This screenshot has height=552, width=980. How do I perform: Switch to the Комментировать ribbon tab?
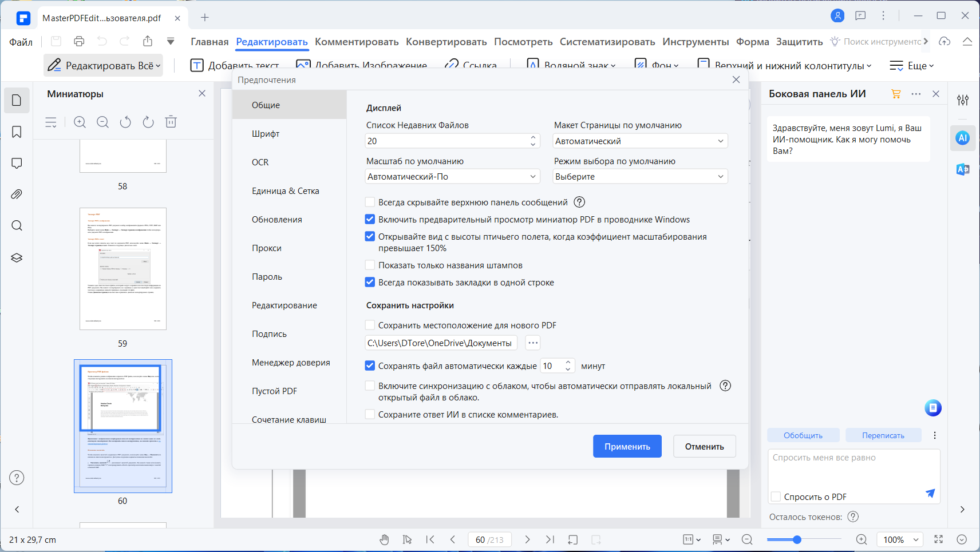[x=357, y=42]
